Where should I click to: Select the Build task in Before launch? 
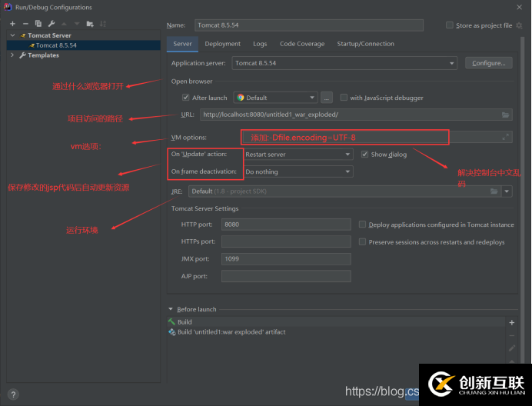click(336, 322)
